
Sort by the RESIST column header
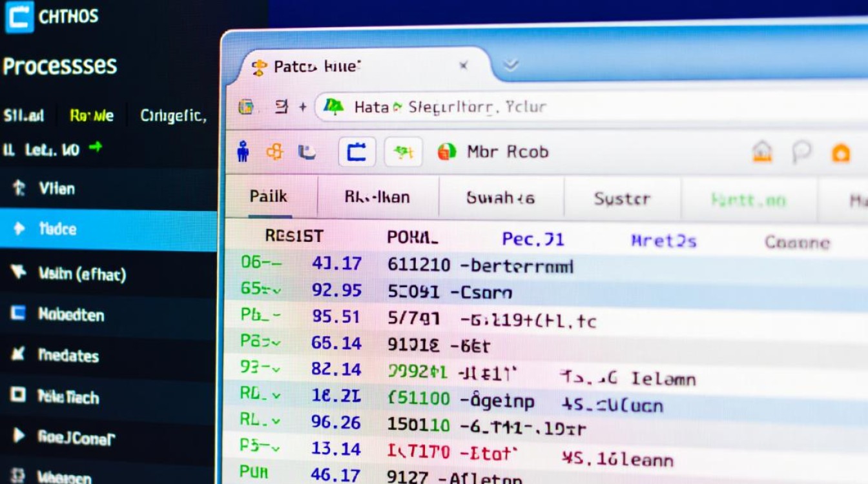pyautogui.click(x=293, y=237)
